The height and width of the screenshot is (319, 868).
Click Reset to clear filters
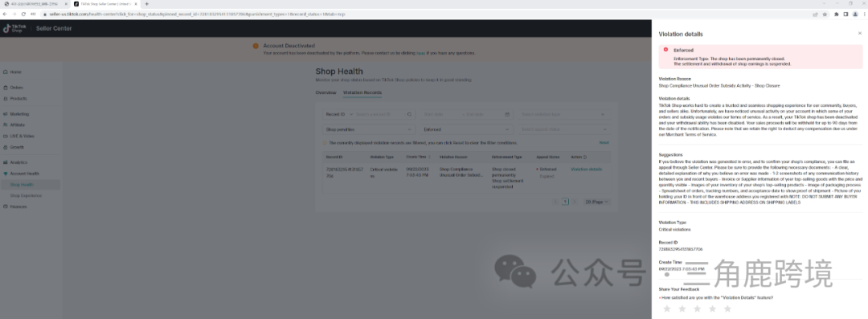[x=604, y=142]
